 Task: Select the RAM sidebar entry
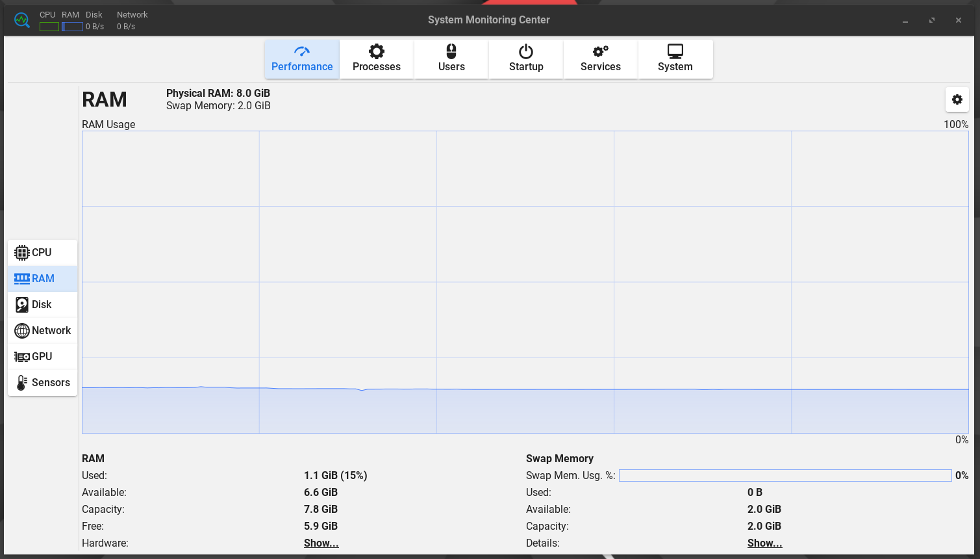pos(42,278)
